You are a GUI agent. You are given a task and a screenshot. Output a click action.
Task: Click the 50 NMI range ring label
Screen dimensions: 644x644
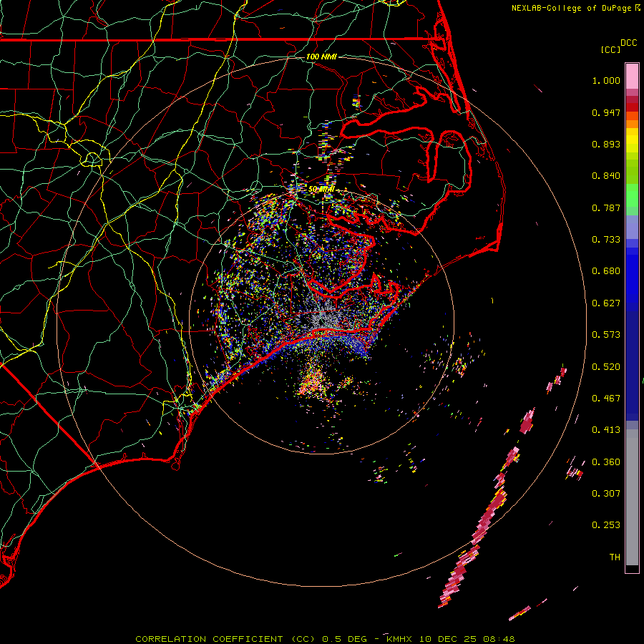321,189
